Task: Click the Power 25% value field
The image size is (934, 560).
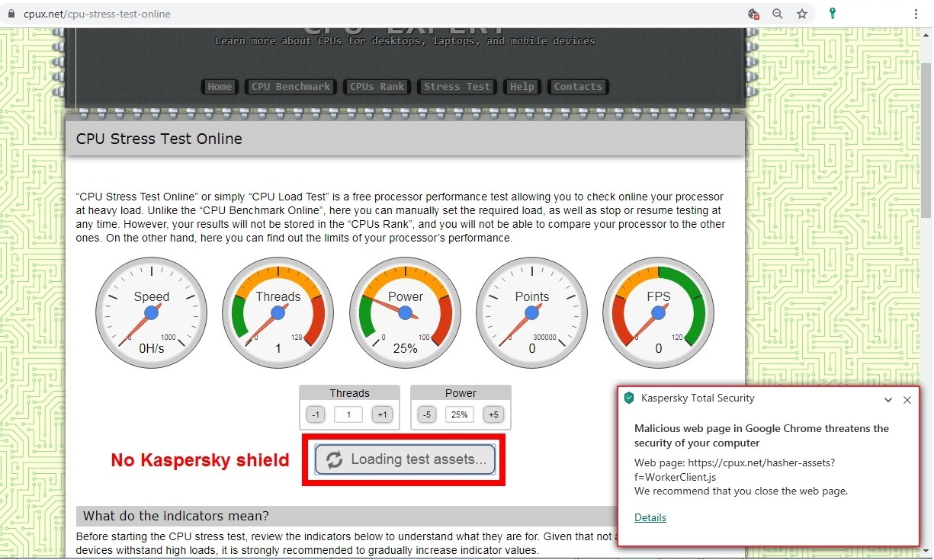Action: pos(460,414)
